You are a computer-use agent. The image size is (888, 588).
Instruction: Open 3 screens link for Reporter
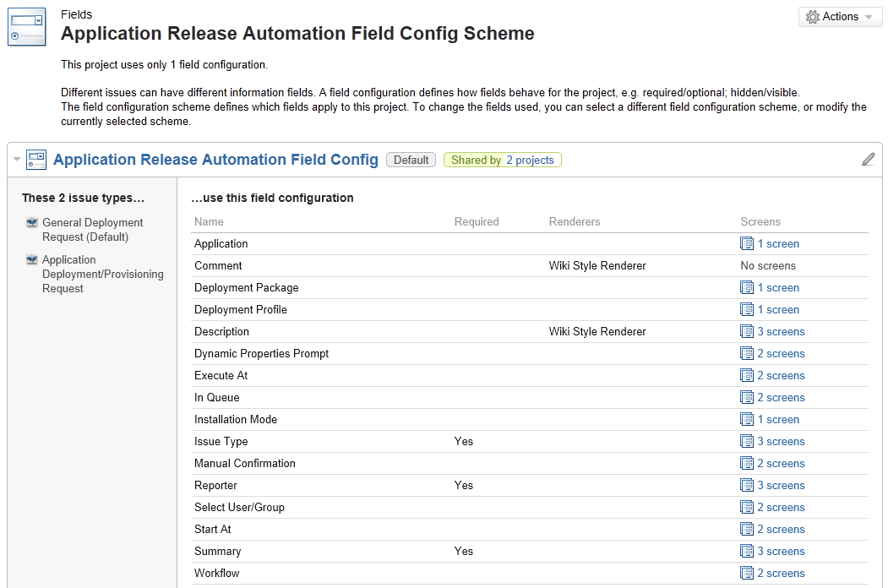[x=781, y=486]
